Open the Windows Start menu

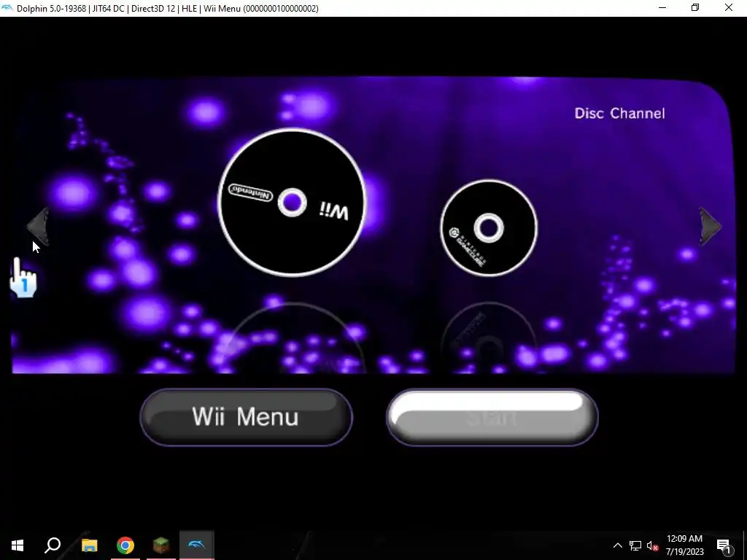18,545
